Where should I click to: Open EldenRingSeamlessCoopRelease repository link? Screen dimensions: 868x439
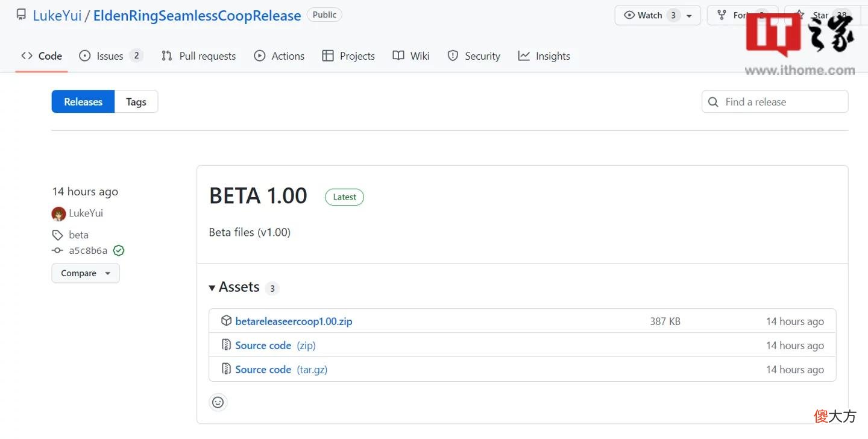[x=197, y=16]
